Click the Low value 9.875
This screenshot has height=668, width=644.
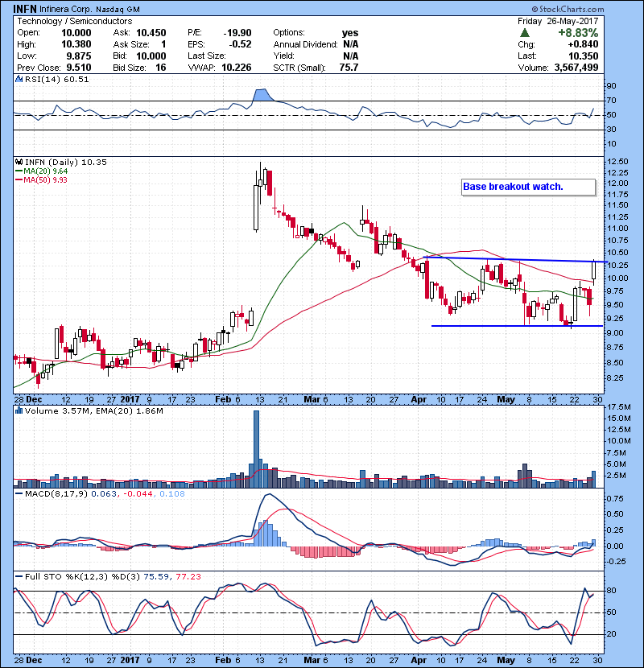[x=78, y=56]
